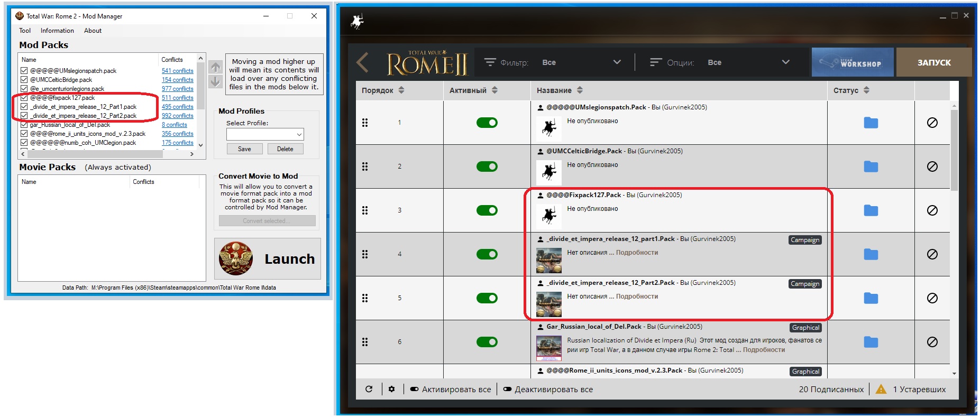Move selected mod up in Mod Manager
This screenshot has height=417, width=980.
215,68
